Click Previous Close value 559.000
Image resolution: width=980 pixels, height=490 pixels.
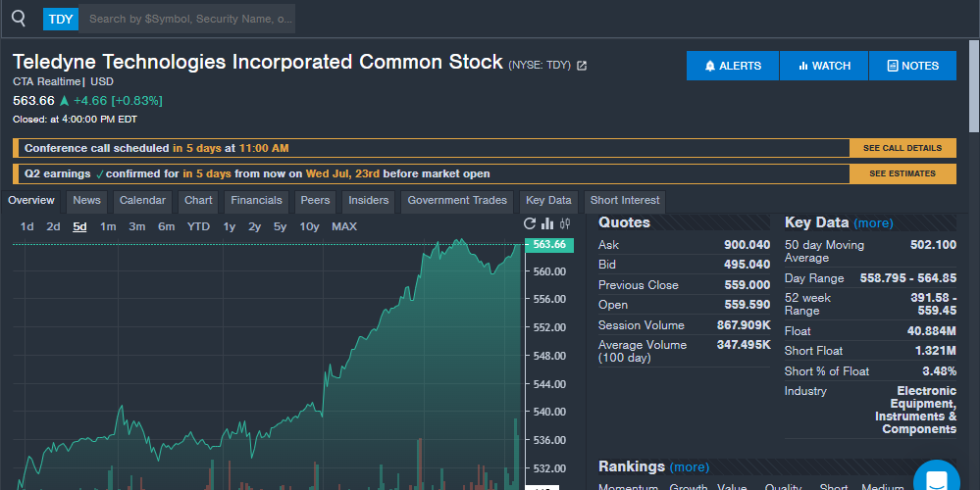747,284
